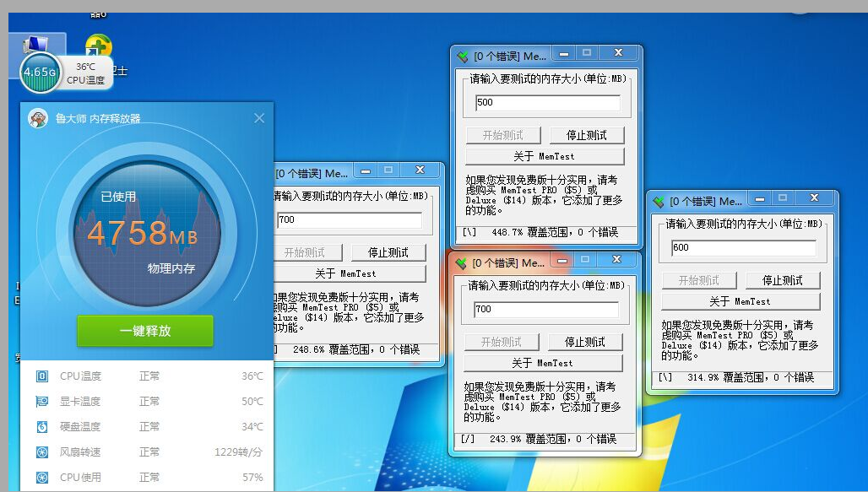Click the 鲁大师 avatar icon in header
Screen dimensions: 868x492
[x=38, y=118]
